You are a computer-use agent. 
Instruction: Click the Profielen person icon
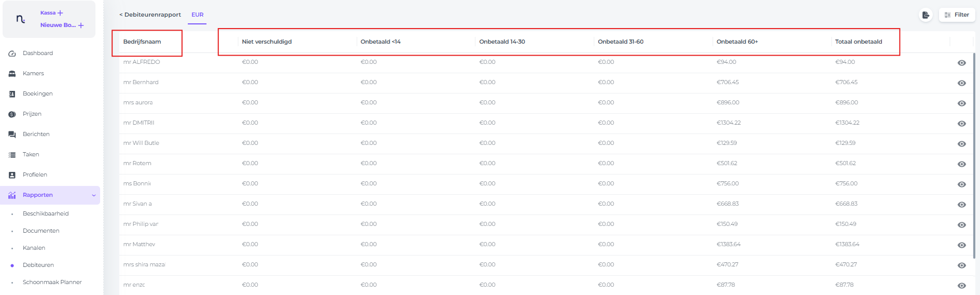tap(12, 175)
